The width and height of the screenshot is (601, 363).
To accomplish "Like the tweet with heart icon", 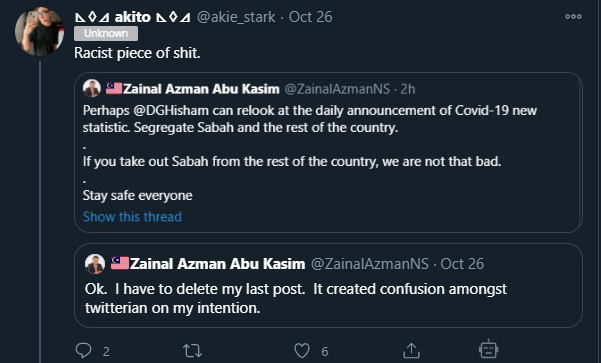I will pyautogui.click(x=302, y=350).
